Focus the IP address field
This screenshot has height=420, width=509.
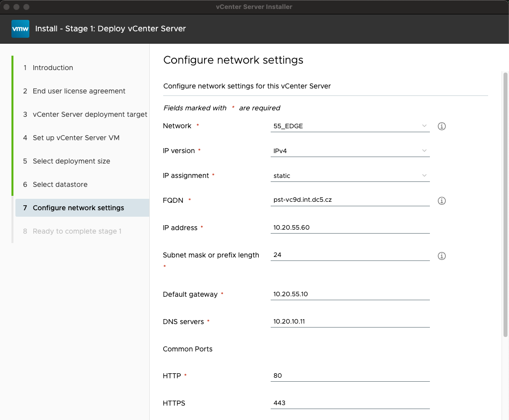pyautogui.click(x=350, y=227)
